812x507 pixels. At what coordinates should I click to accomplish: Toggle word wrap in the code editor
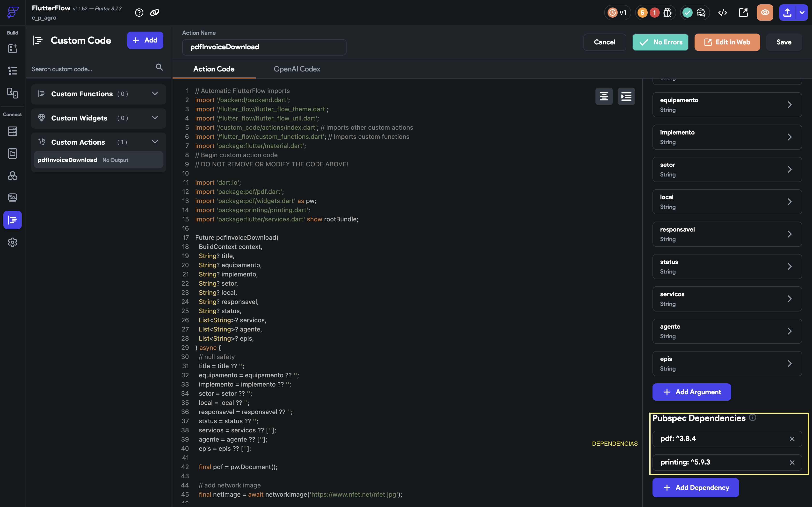point(604,96)
